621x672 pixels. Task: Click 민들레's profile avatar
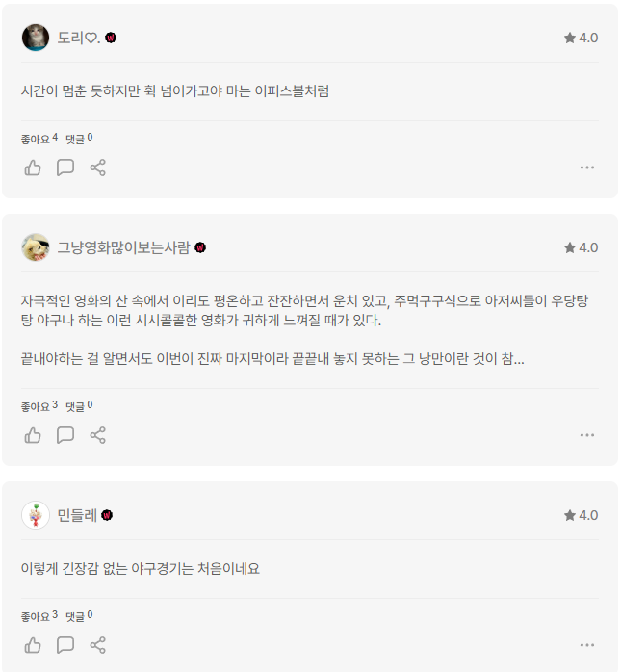click(x=36, y=515)
